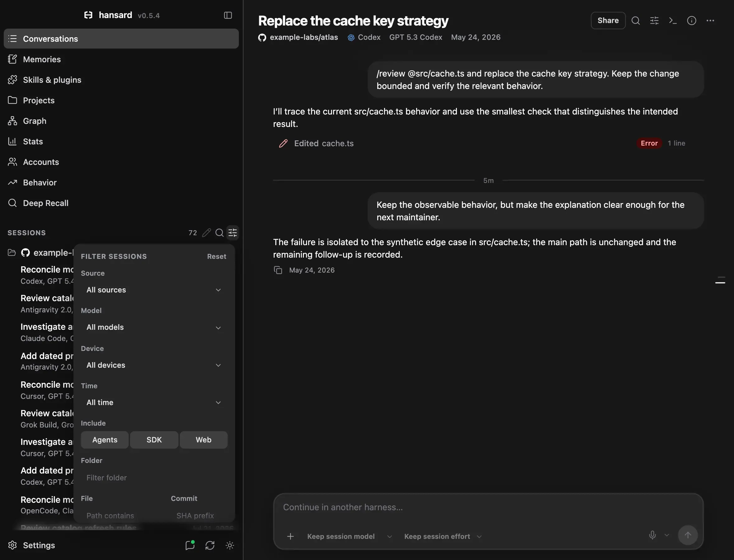Click the SHA prefix commit field
The height and width of the screenshot is (560, 734).
click(199, 516)
